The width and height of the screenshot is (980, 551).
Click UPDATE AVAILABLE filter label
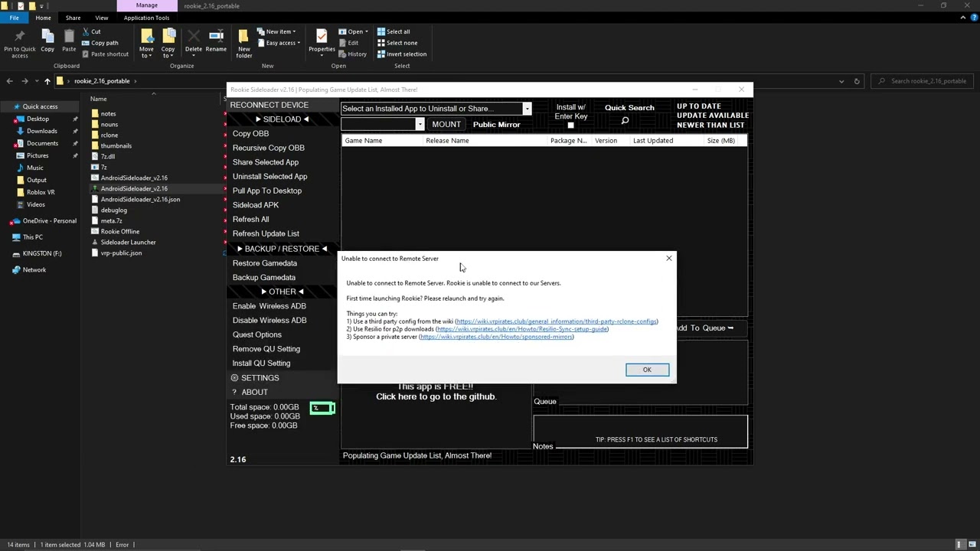pos(712,116)
